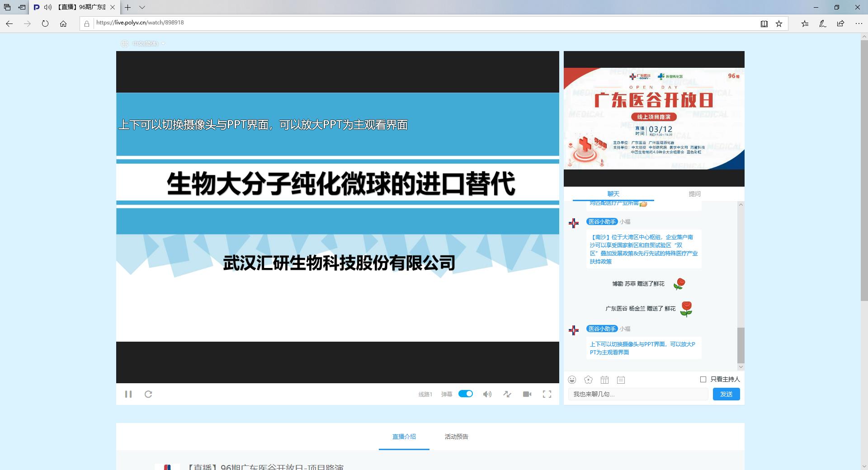This screenshot has height=470, width=868.
Task: Toggle the 弹幕 danmaku switch off
Action: (466, 394)
